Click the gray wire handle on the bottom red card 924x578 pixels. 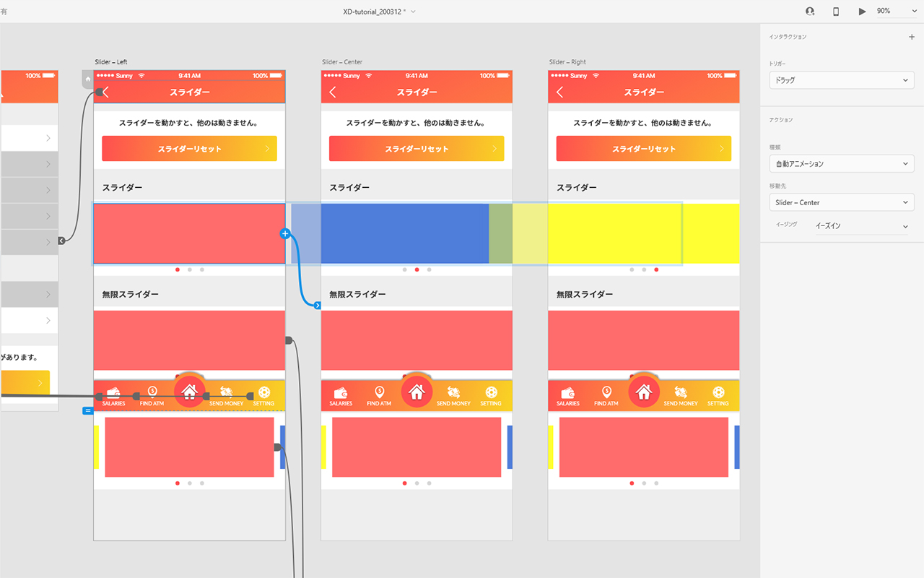277,447
